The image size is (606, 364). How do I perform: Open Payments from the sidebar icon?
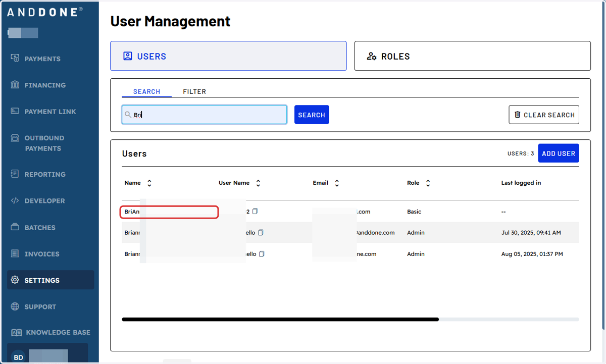click(15, 59)
